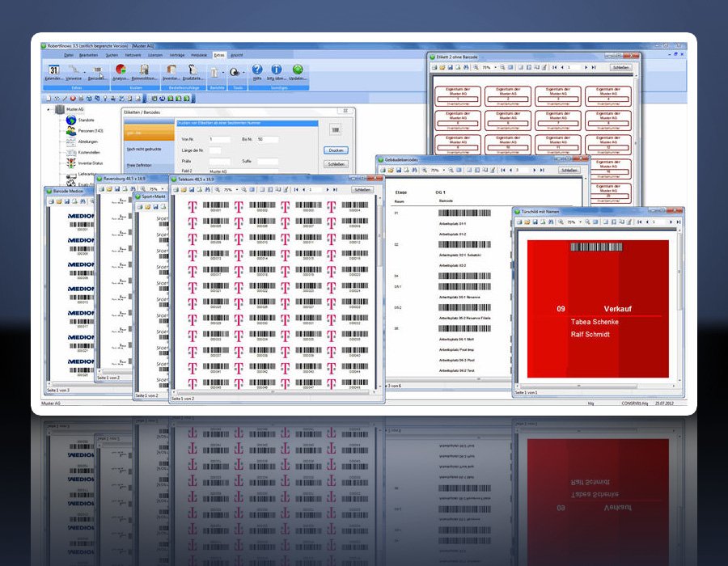Go to next page in Gebäudebarcodes window
The height and width of the screenshot is (566, 728).
[x=534, y=171]
